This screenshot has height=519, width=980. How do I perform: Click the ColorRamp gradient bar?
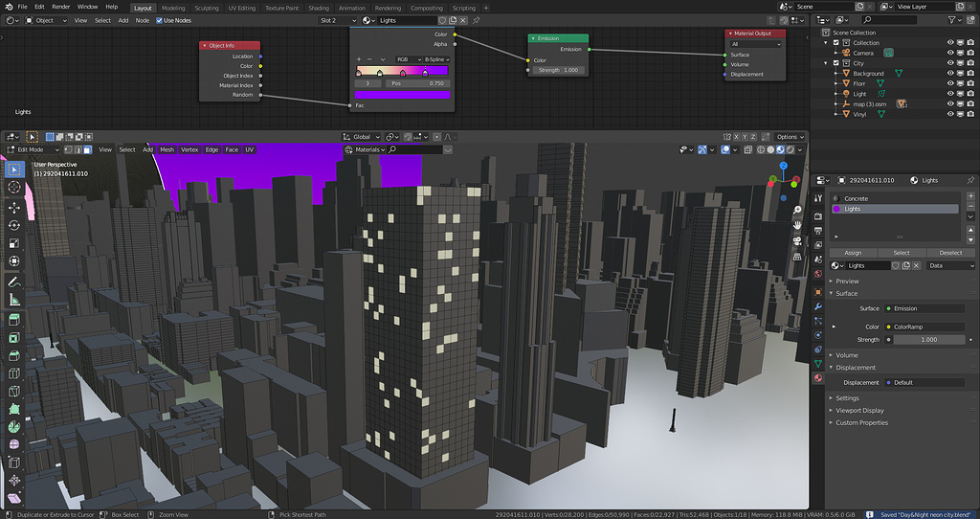point(403,69)
